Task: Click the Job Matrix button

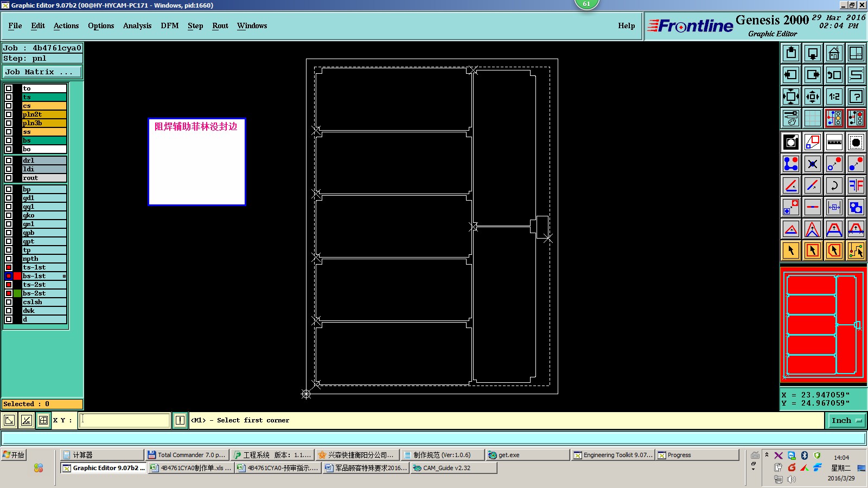Action: (42, 72)
